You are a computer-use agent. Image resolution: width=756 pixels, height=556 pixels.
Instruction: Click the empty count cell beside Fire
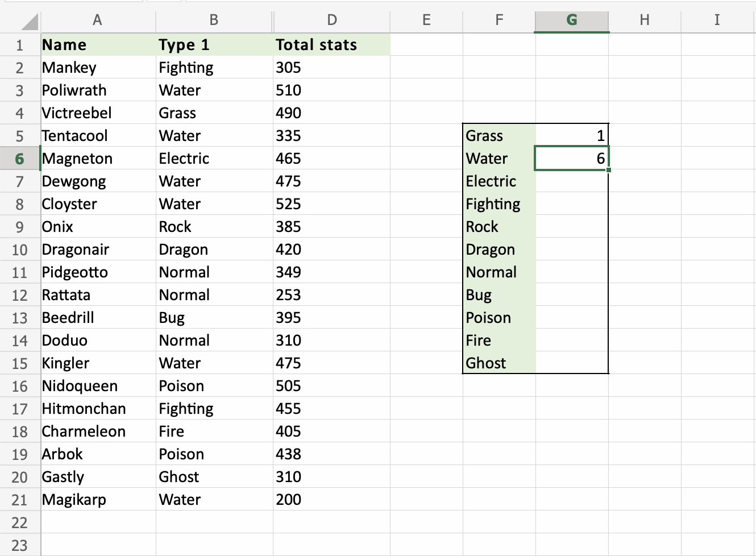click(x=572, y=341)
